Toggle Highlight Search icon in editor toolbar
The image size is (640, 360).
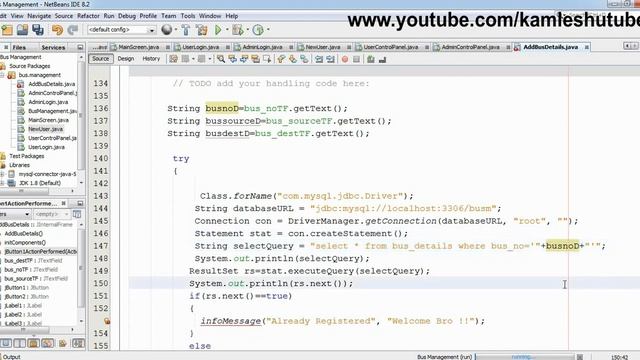tap(256, 59)
